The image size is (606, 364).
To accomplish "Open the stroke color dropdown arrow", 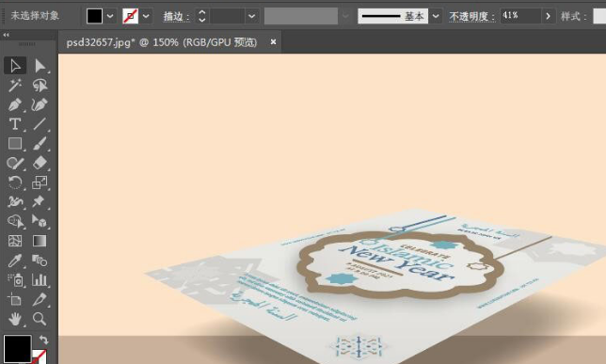I will [x=146, y=16].
